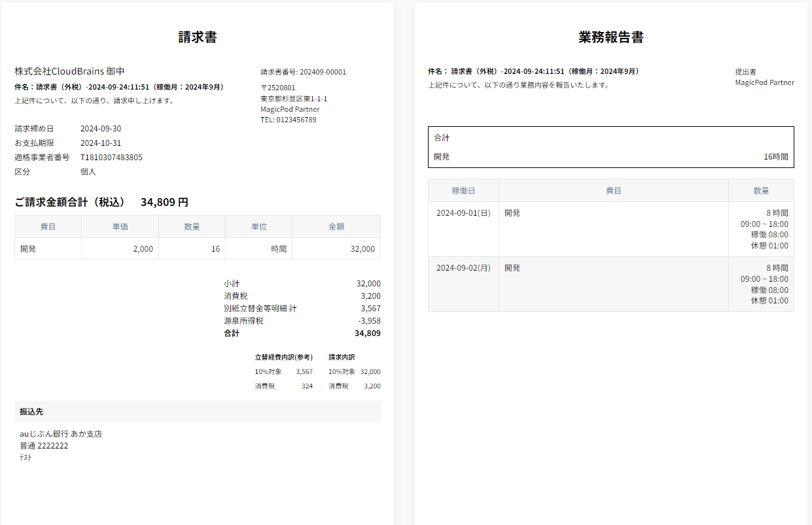This screenshot has width=812, height=525.
Task: Select the addressee 株式会社CloudBrains 御中
Action: [69, 71]
